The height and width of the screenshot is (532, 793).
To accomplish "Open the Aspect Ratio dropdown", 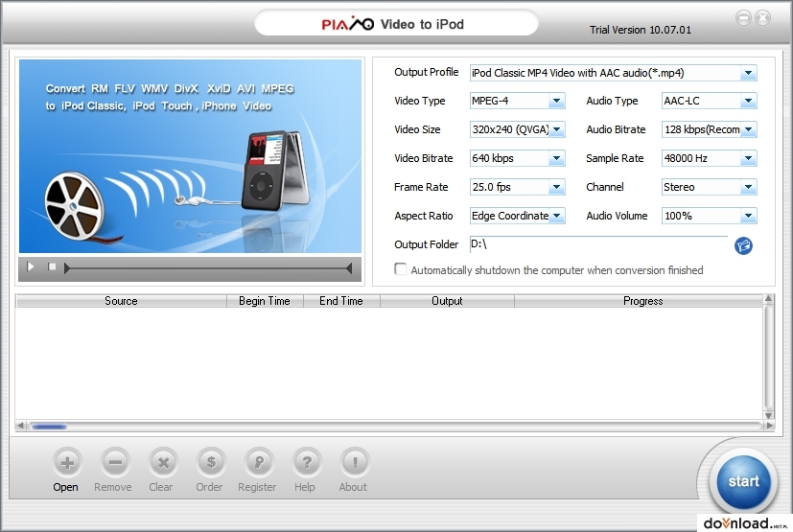I will click(556, 216).
